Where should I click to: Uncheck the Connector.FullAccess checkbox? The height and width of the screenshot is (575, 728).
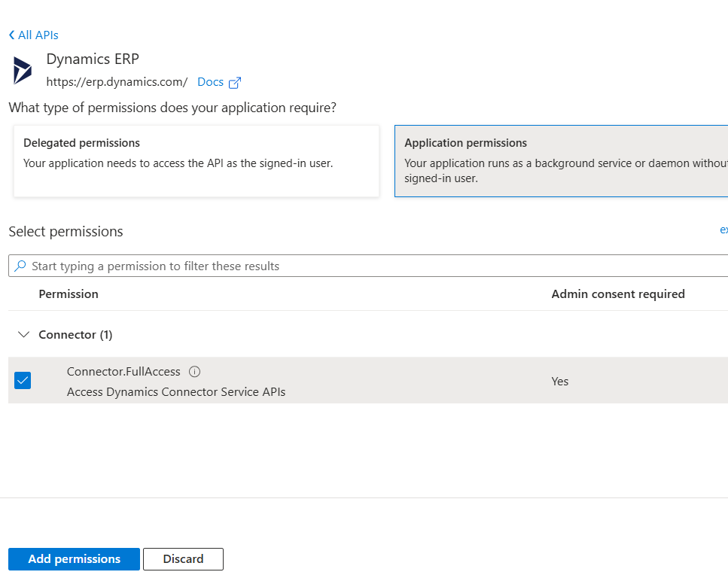click(23, 381)
